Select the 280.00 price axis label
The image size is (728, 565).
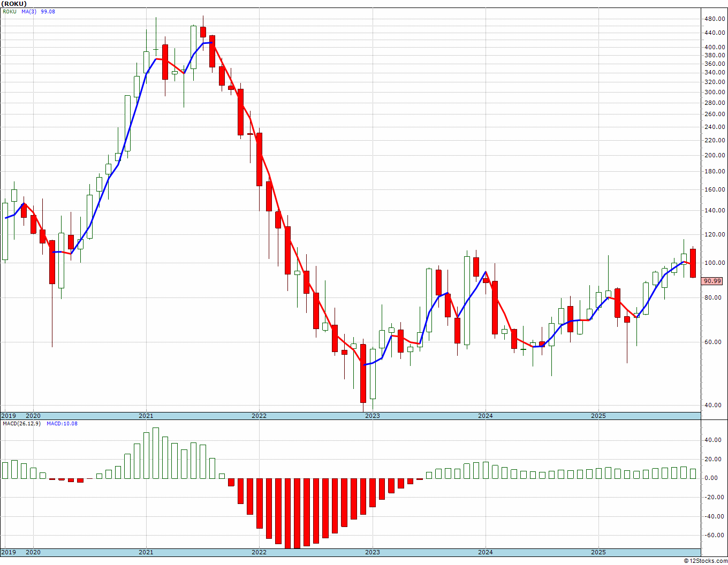pyautogui.click(x=716, y=103)
